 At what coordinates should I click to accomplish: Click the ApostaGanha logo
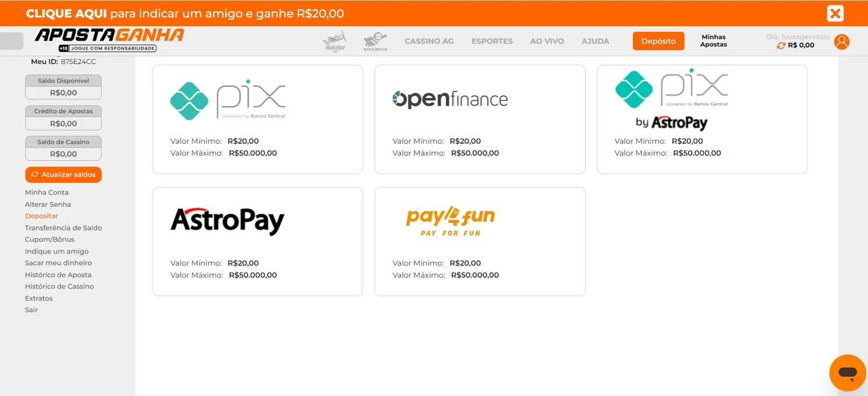(x=109, y=40)
